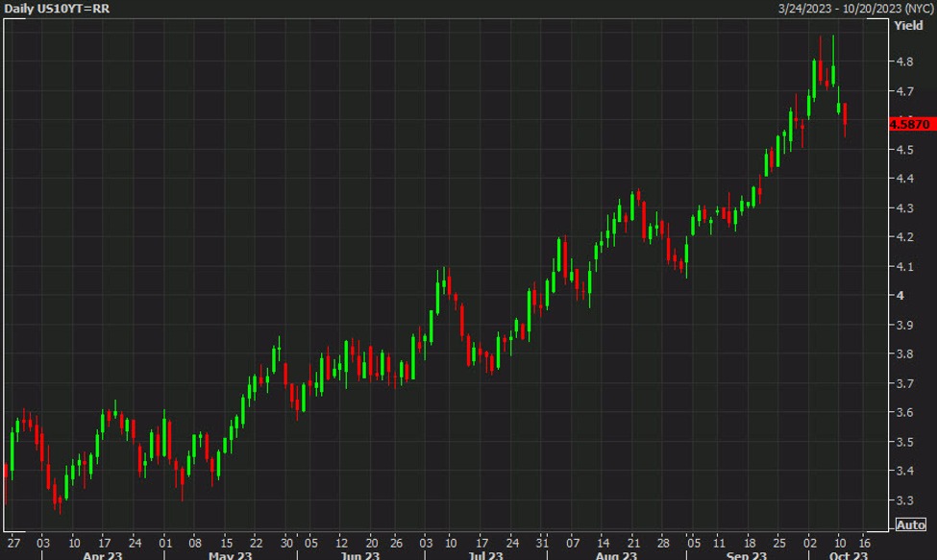Select the red 4.5870 last-price label
The image size is (937, 560).
coord(909,123)
